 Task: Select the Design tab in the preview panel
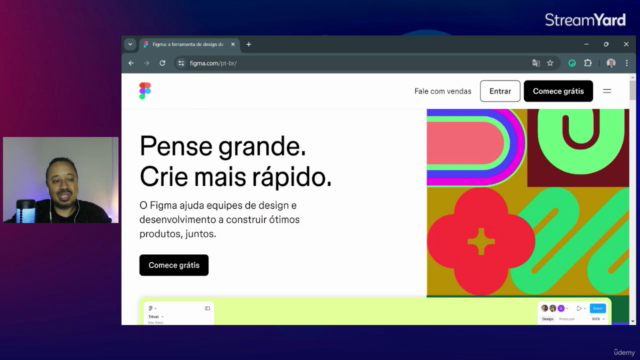pos(547,319)
